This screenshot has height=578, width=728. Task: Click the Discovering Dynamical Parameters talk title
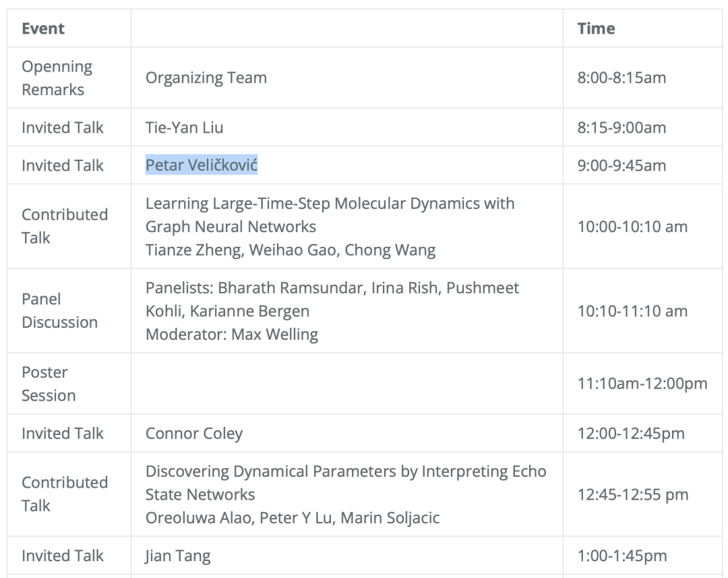[x=345, y=482]
